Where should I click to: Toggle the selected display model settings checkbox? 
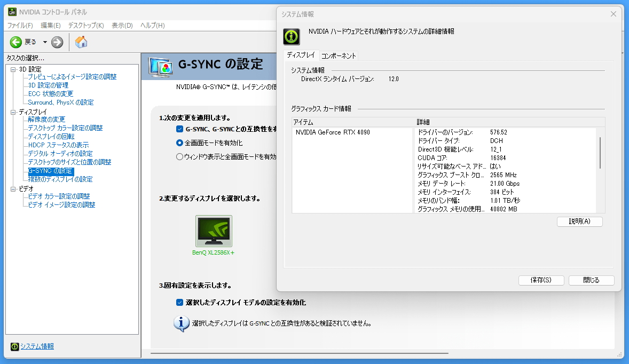tap(180, 303)
